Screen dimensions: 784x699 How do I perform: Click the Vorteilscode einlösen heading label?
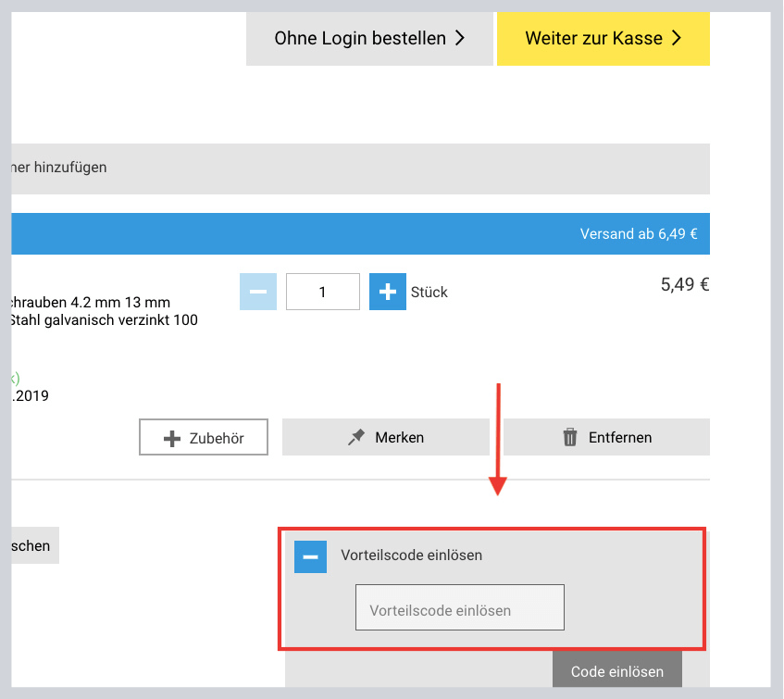[x=412, y=555]
